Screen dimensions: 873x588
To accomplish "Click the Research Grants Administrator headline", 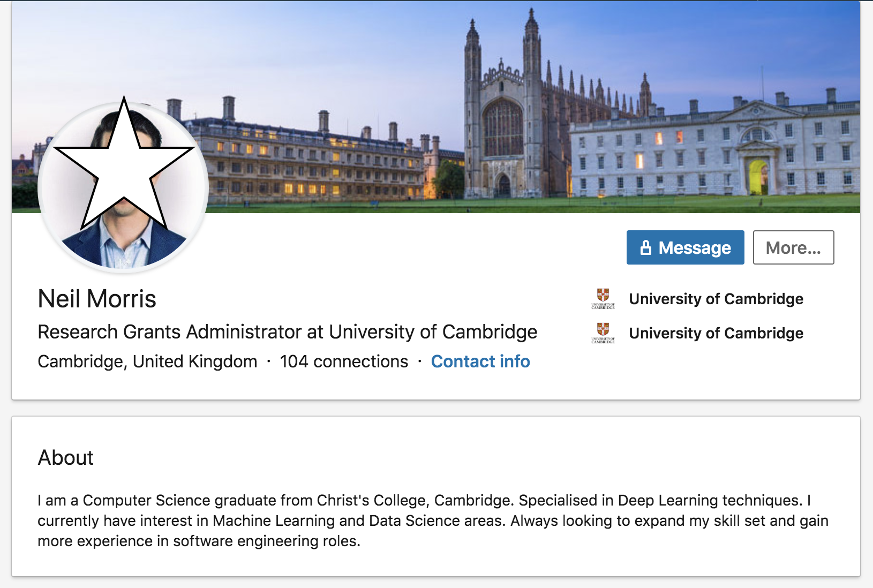I will (x=287, y=332).
